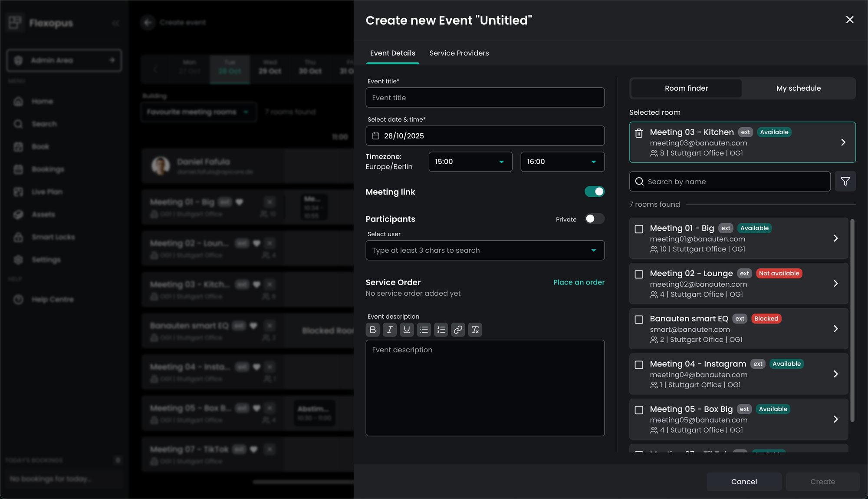This screenshot has width=868, height=499.
Task: Switch to the Service Providers tab
Action: click(x=459, y=53)
